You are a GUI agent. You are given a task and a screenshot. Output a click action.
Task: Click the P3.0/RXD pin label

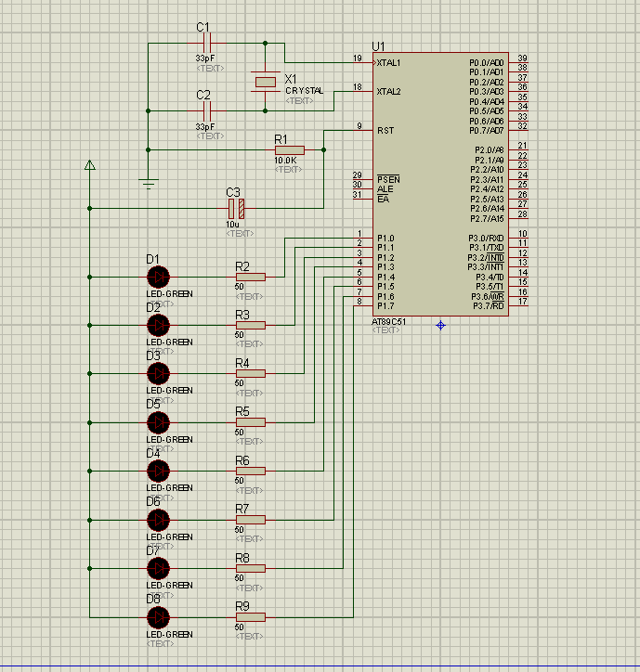(x=486, y=239)
